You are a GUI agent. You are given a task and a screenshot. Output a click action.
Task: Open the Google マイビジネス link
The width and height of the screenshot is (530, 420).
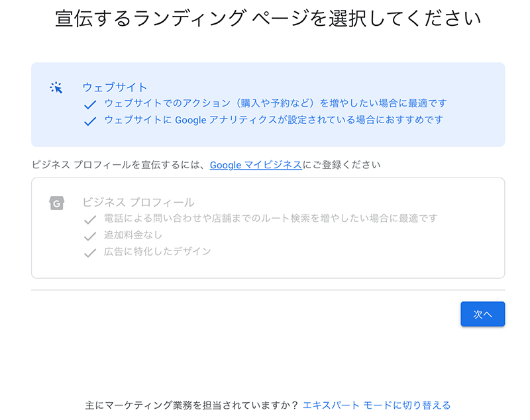(256, 165)
